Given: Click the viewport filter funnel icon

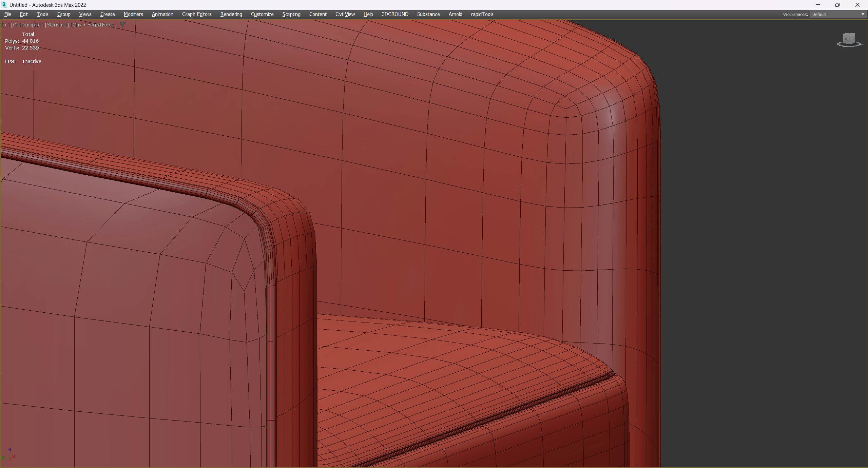Looking at the screenshot, I should click(123, 25).
